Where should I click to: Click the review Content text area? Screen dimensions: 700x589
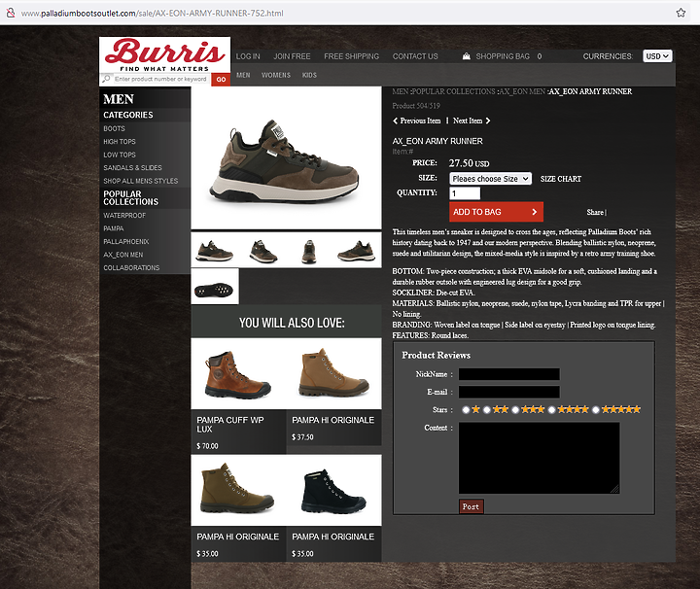539,458
